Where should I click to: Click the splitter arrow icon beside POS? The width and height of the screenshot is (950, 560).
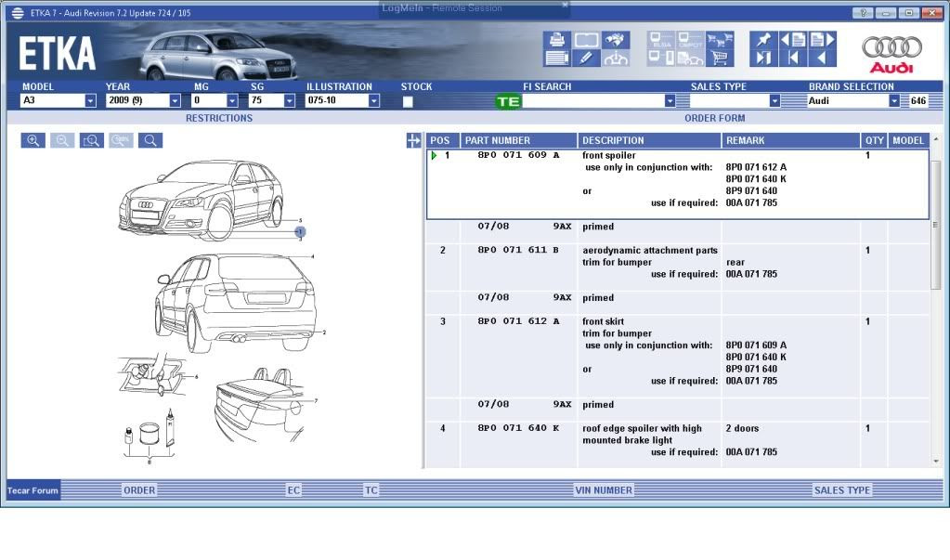tap(413, 140)
